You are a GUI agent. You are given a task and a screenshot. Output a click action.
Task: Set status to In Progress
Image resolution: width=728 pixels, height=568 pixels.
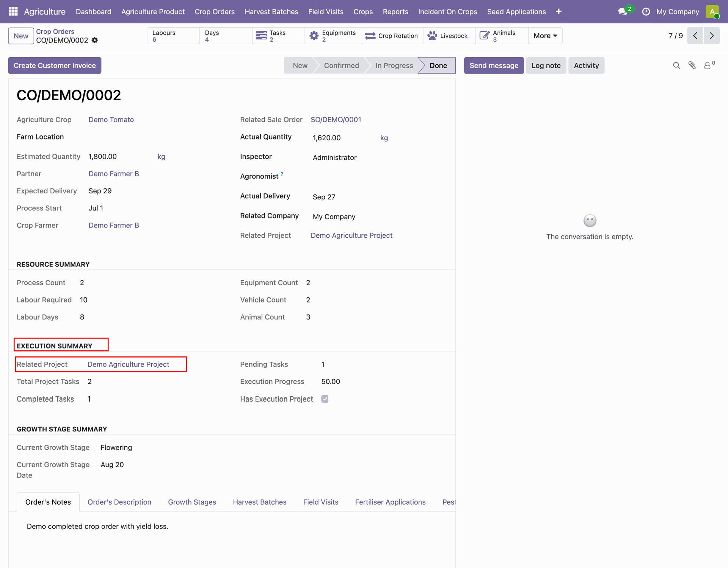(x=394, y=66)
